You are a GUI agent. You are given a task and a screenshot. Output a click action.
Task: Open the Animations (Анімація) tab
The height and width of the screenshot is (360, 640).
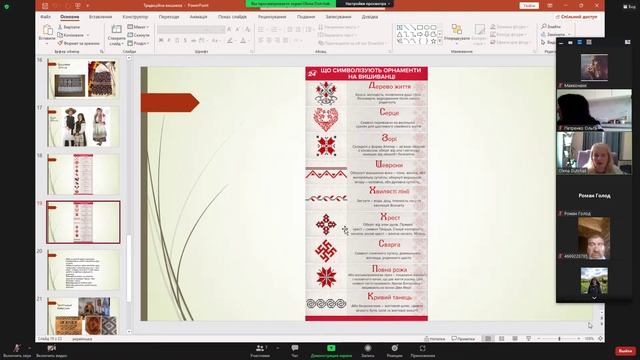tap(198, 17)
